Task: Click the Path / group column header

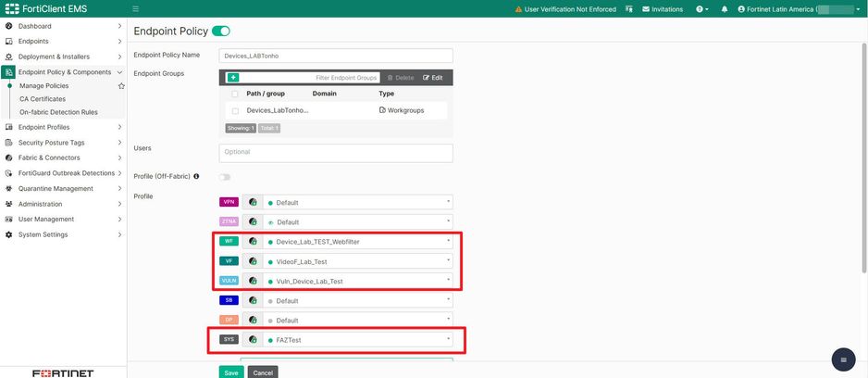Action: pos(266,94)
